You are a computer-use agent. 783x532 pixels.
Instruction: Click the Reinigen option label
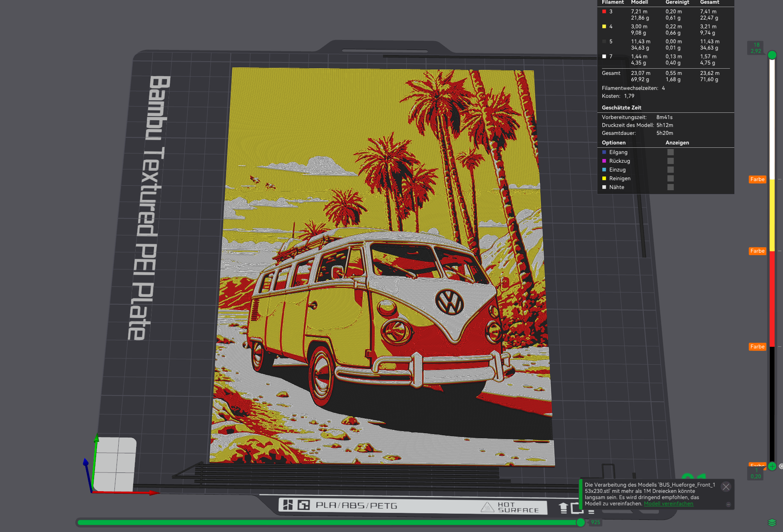(620, 179)
